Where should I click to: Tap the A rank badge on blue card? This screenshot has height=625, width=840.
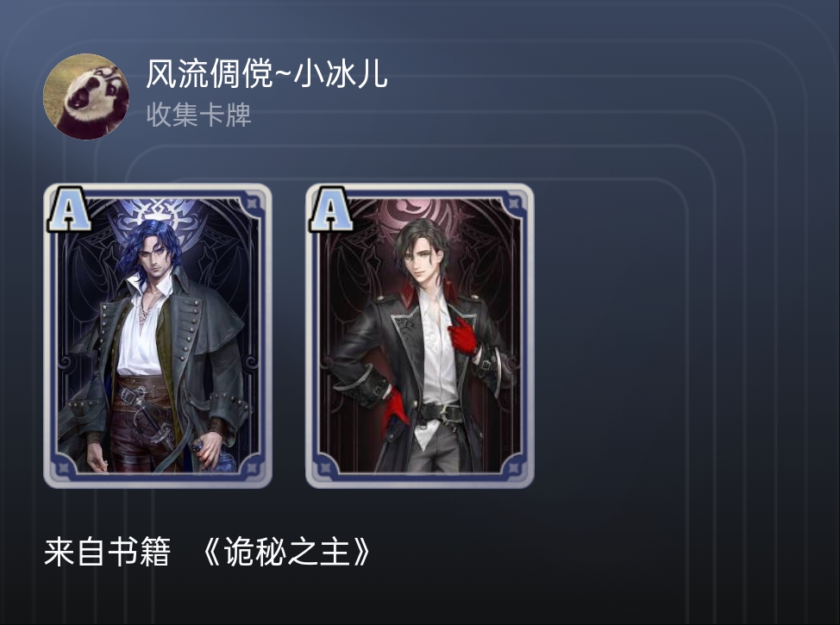click(69, 209)
